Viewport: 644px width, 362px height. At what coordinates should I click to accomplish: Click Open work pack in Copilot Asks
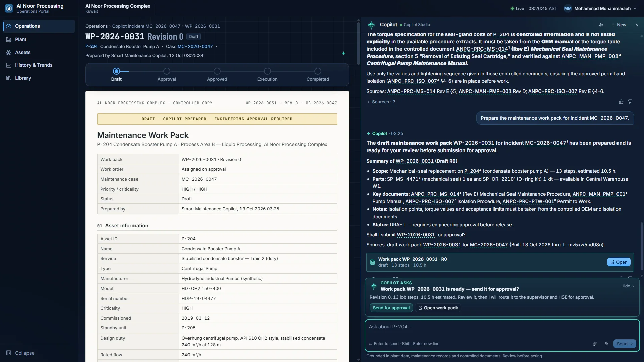point(438,308)
